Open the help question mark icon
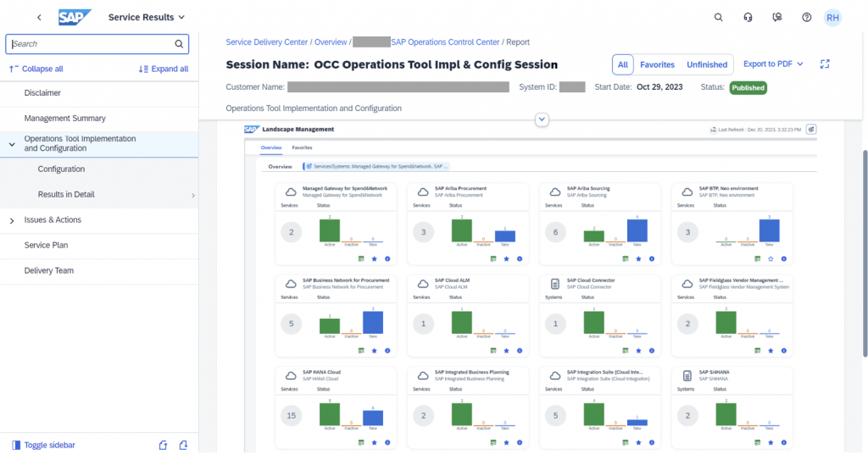The width and height of the screenshot is (868, 466). (807, 17)
